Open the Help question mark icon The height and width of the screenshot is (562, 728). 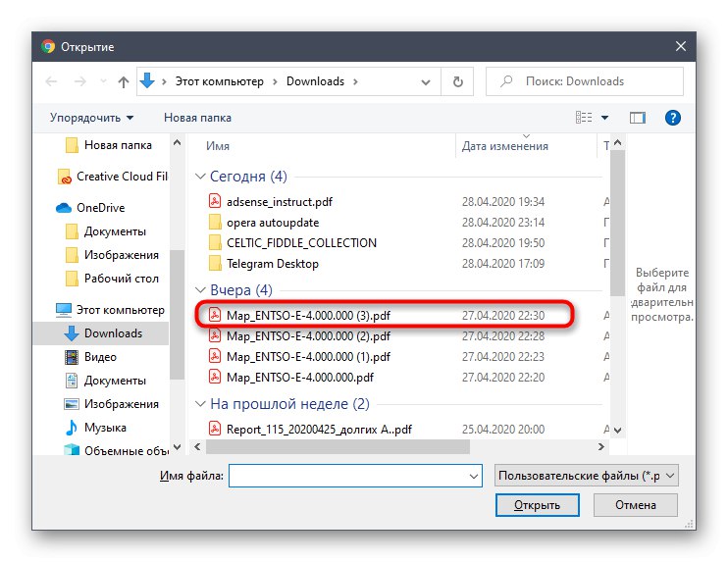point(673,118)
